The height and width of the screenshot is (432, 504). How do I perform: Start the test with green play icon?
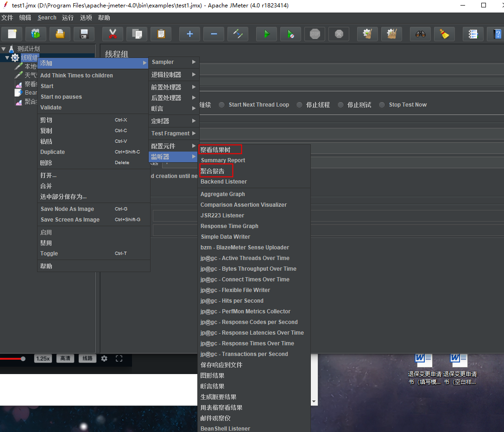tap(266, 34)
